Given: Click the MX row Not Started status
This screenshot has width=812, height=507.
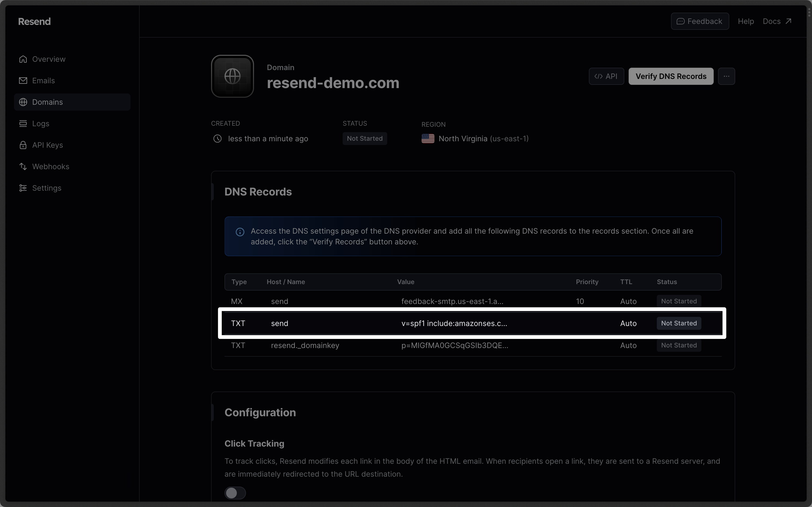Looking at the screenshot, I should click(679, 301).
